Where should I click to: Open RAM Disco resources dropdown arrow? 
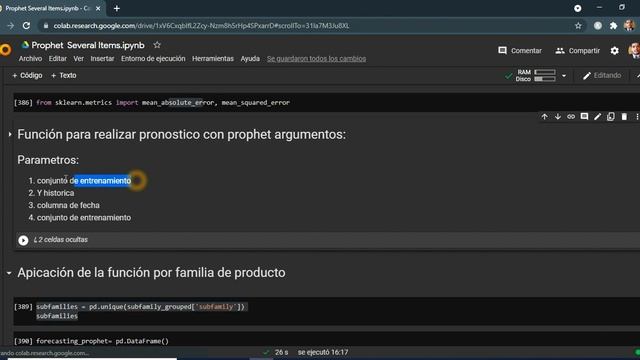[564, 76]
